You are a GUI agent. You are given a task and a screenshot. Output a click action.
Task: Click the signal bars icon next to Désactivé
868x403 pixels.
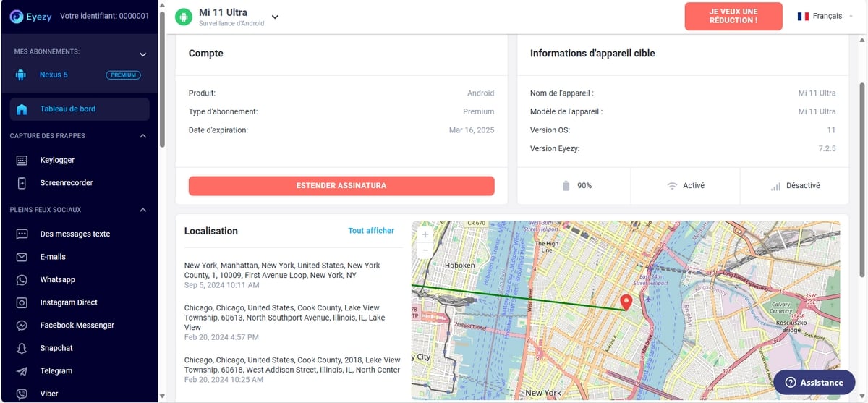tap(775, 187)
